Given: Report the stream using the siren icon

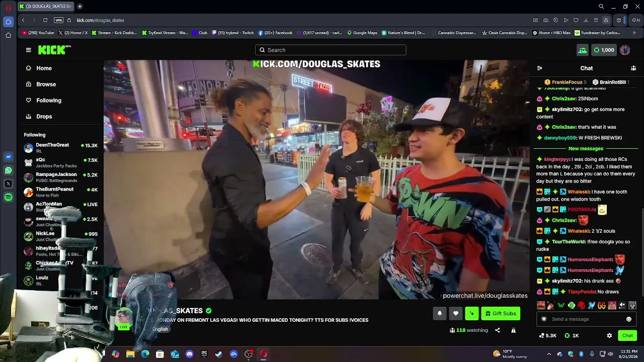Looking at the screenshot, I should tap(513, 330).
